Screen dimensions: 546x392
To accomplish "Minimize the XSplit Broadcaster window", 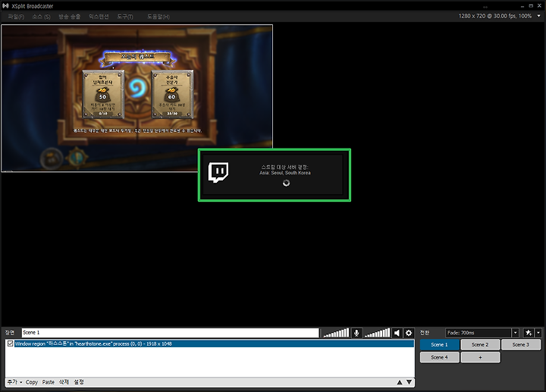I will pos(522,6).
